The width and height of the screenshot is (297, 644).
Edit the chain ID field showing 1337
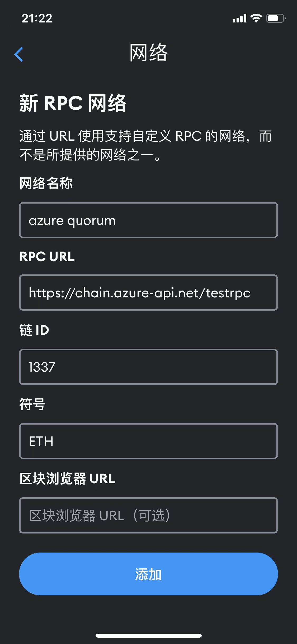click(x=148, y=367)
